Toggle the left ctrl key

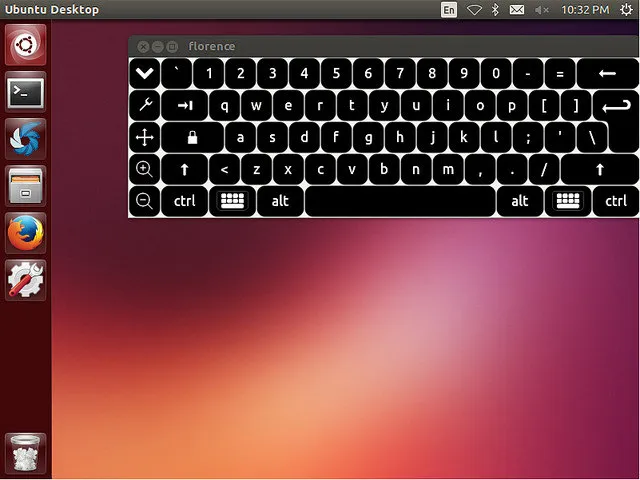[184, 201]
